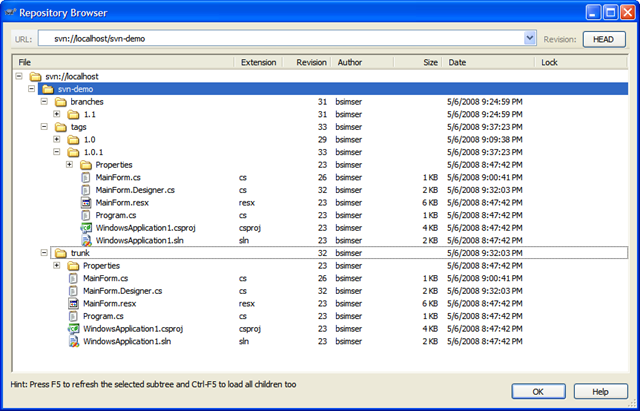Expand the 1.0 tag node
This screenshot has width=640, height=411.
pos(57,139)
